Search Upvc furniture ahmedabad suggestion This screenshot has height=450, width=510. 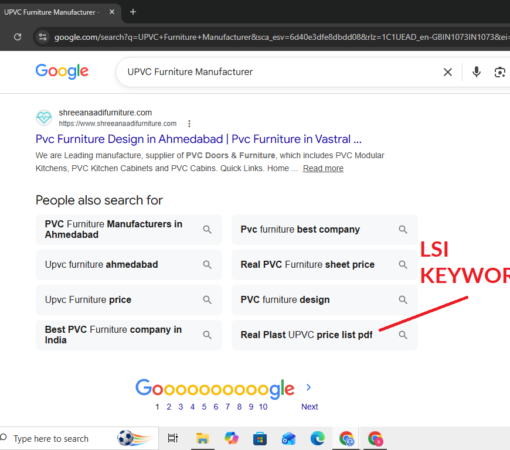click(x=129, y=265)
